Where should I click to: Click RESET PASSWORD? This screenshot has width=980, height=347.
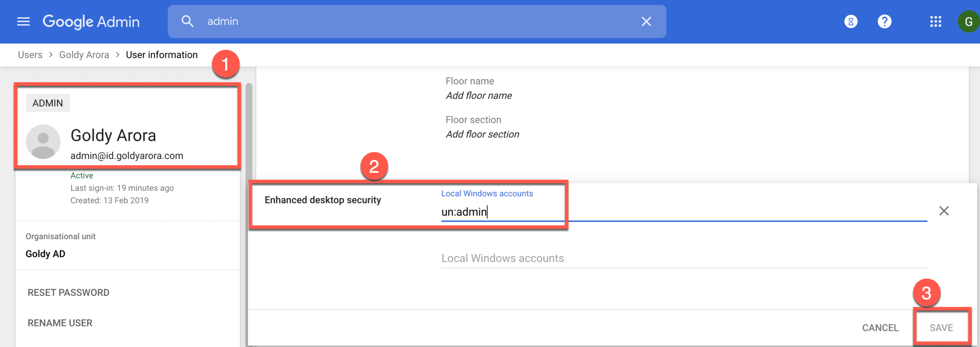point(69,293)
